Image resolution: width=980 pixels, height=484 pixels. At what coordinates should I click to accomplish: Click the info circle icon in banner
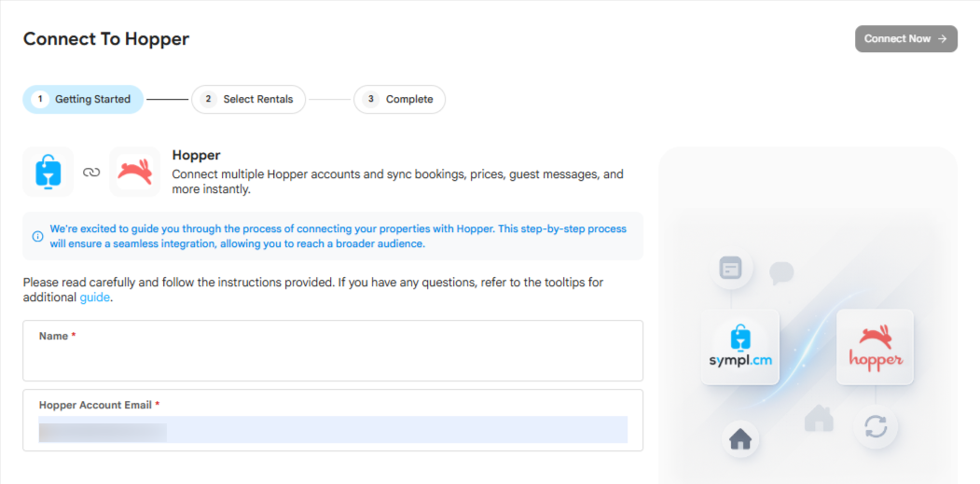point(37,236)
